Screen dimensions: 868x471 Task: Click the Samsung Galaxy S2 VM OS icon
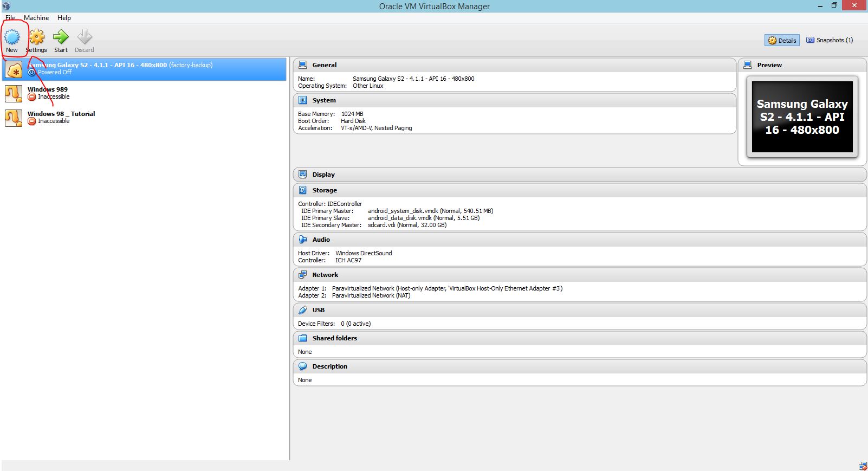click(x=14, y=69)
